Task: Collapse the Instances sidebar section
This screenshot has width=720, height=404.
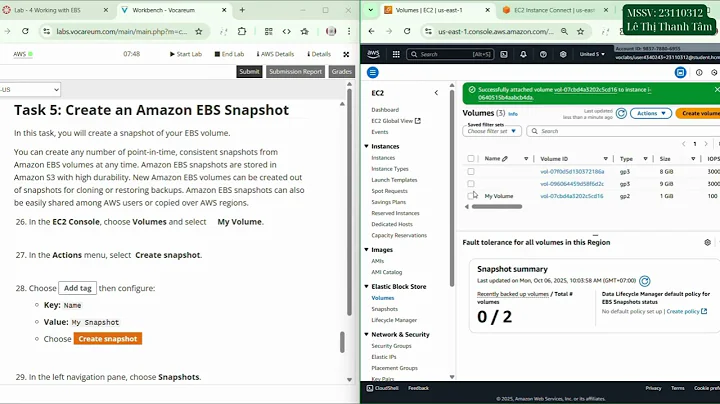Action: [x=366, y=146]
